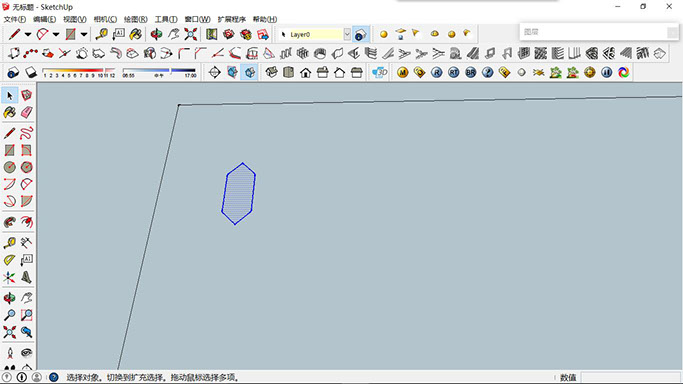Open the 工具(T) menu
This screenshot has height=384, width=683.
pos(166,19)
